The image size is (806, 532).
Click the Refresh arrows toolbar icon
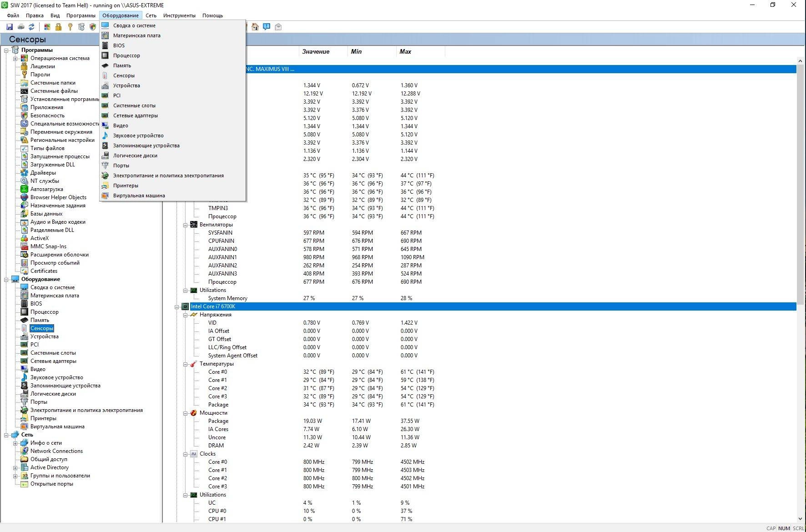pos(31,27)
